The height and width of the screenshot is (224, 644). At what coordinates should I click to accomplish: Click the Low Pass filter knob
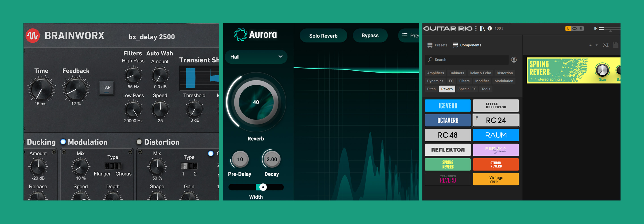tap(133, 109)
